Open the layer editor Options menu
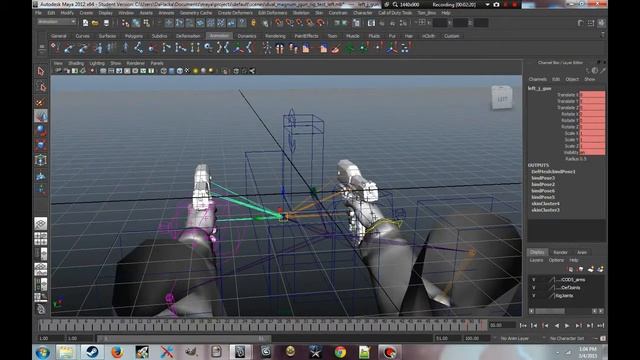 coord(556,260)
